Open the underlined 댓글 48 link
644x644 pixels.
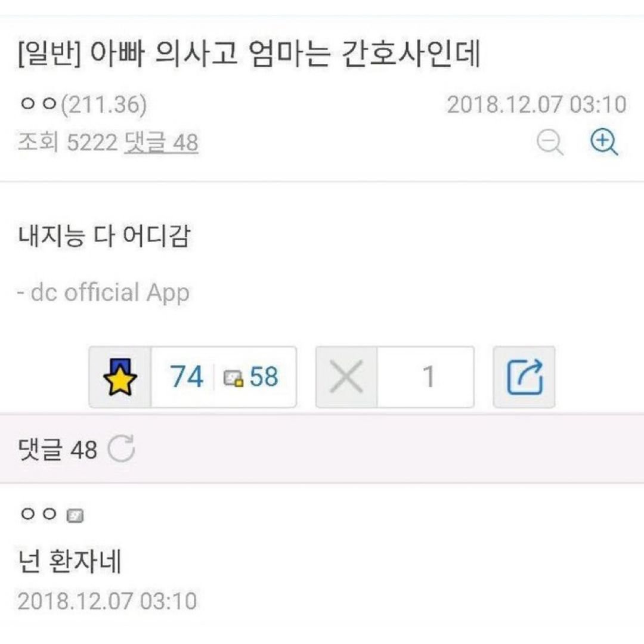coord(161,143)
